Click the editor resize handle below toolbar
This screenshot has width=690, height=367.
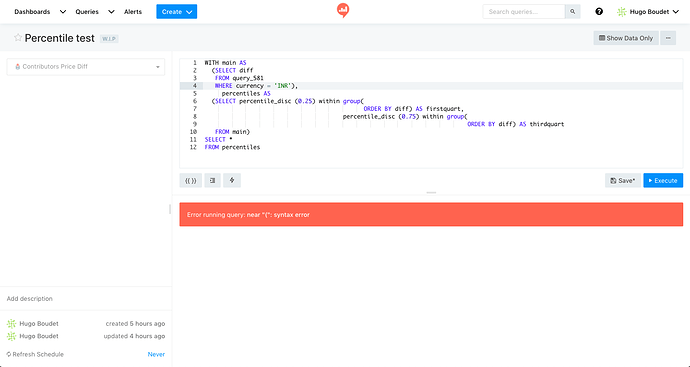tap(431, 193)
